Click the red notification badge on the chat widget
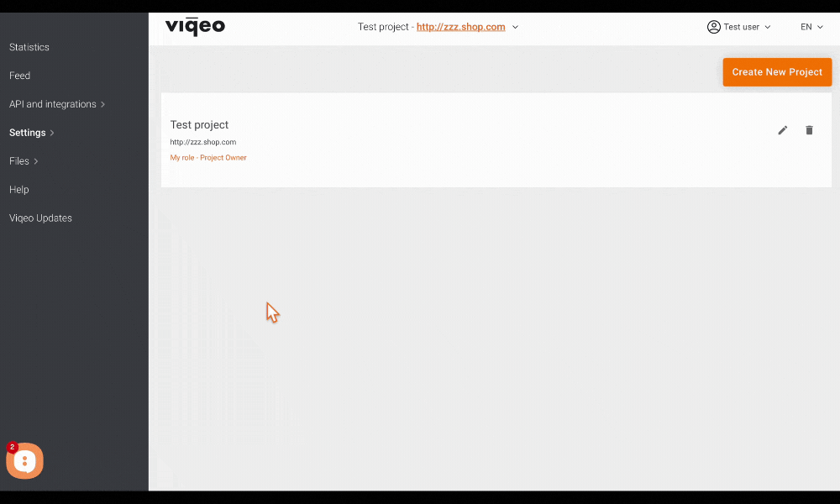The image size is (840, 504). click(12, 447)
